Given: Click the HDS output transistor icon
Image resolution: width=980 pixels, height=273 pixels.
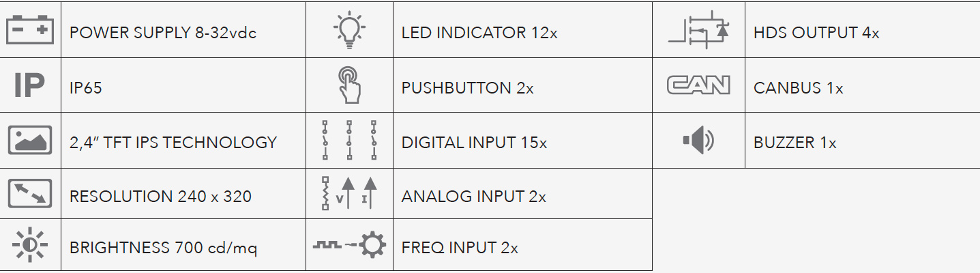Looking at the screenshot, I should click(698, 30).
